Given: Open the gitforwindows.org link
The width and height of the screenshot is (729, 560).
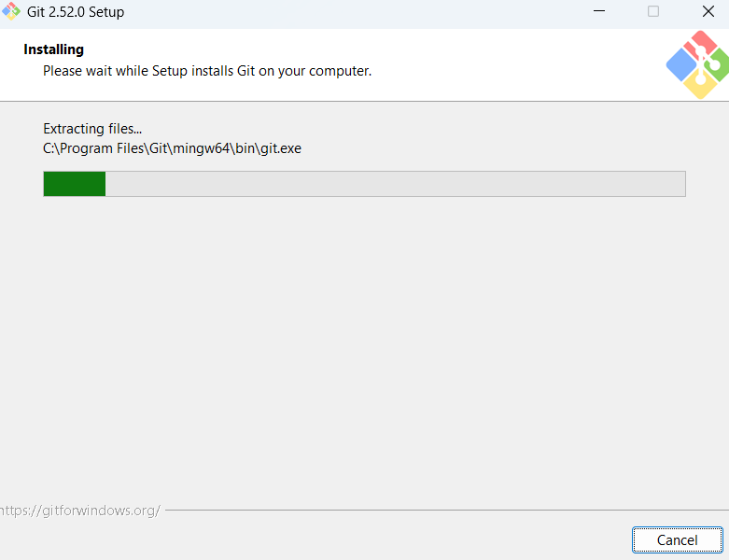Looking at the screenshot, I should coord(80,511).
